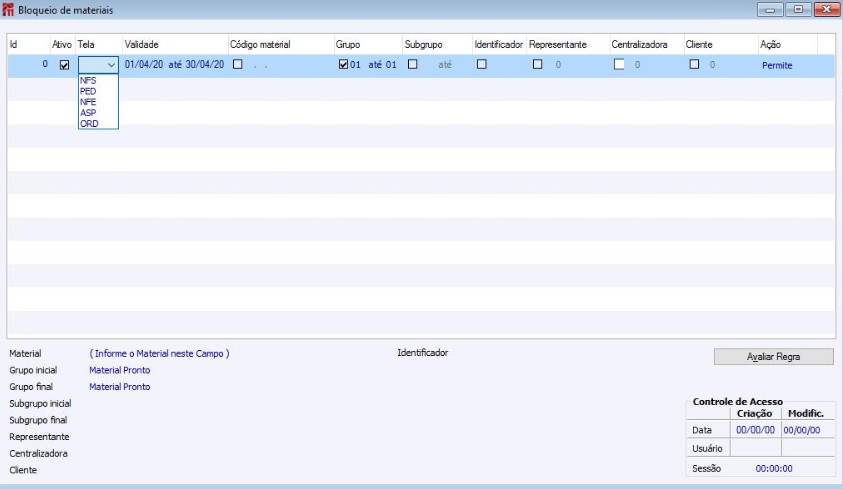Collapse the Tela dropdown arrow
Image resolution: width=843 pixels, height=489 pixels.
click(111, 65)
